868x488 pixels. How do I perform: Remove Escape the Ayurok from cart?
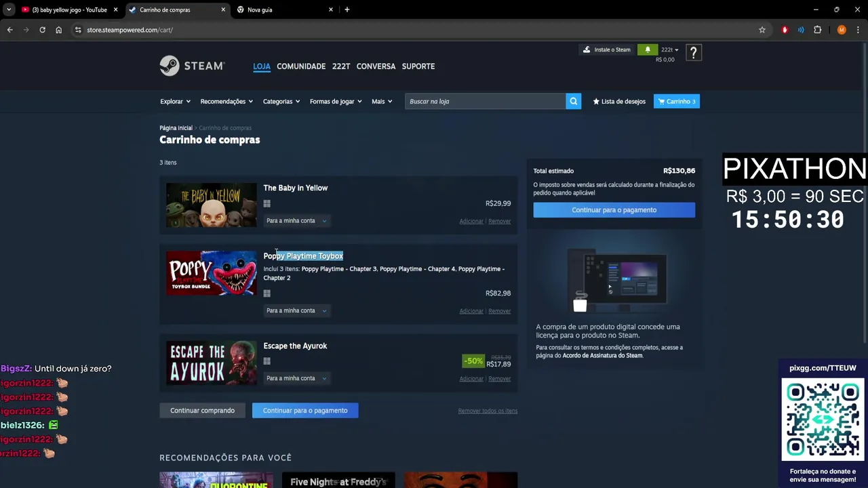point(499,379)
